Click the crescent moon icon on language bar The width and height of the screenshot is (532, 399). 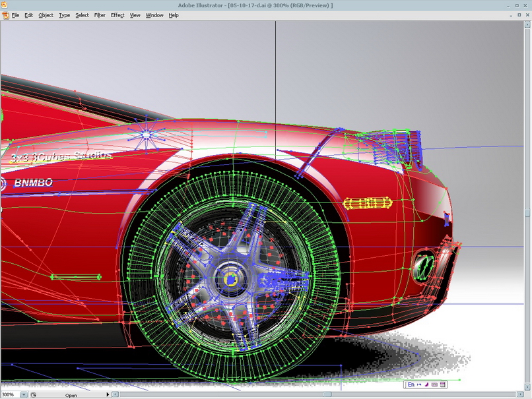427,384
